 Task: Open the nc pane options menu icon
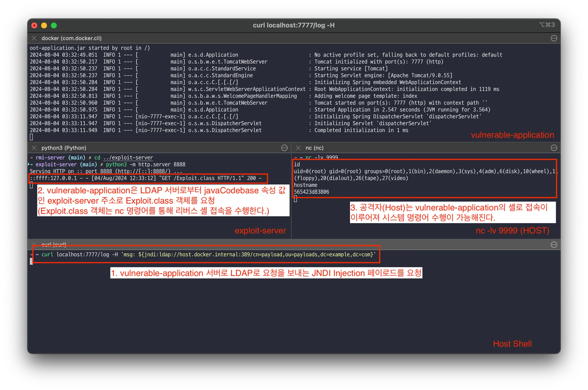tap(554, 148)
